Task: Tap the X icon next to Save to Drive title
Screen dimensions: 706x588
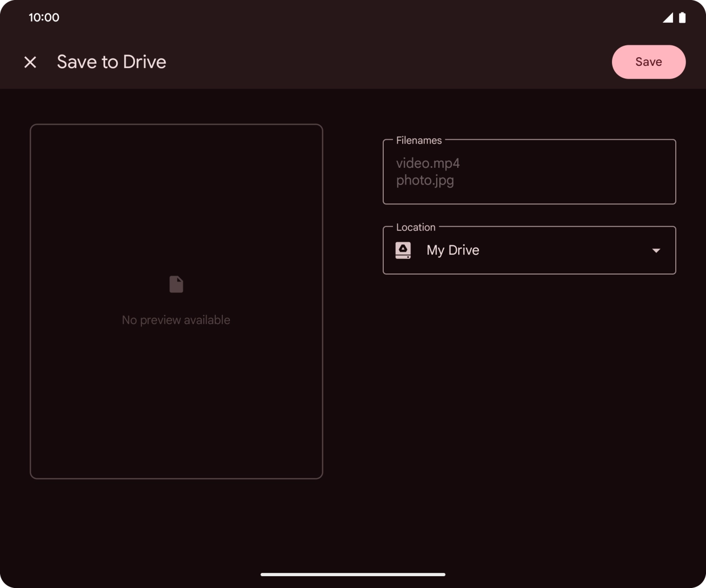Action: tap(30, 61)
